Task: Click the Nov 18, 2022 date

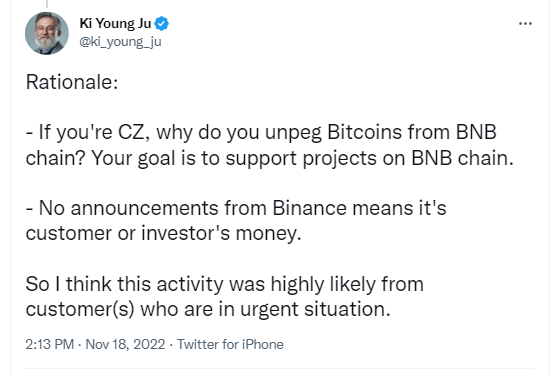Action: click(x=125, y=344)
